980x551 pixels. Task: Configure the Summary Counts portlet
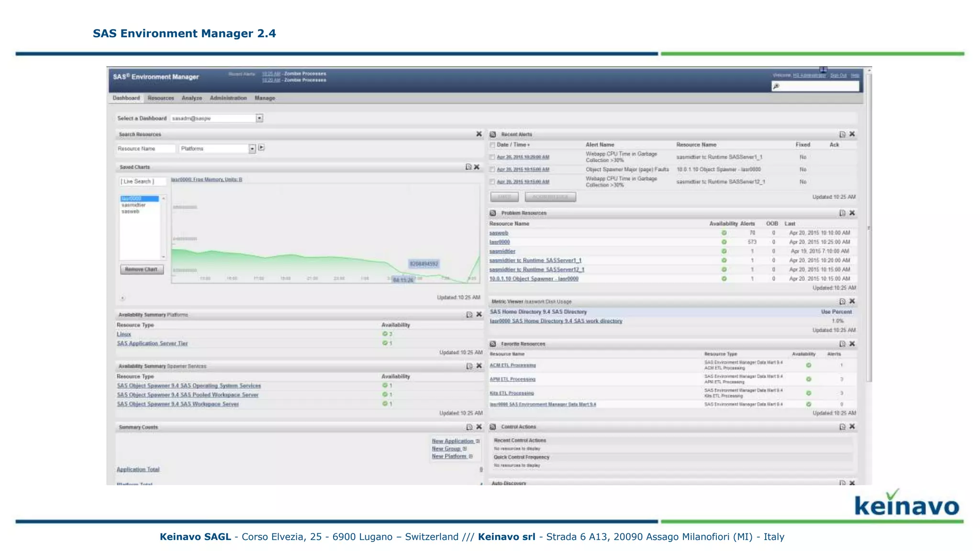[x=469, y=427]
